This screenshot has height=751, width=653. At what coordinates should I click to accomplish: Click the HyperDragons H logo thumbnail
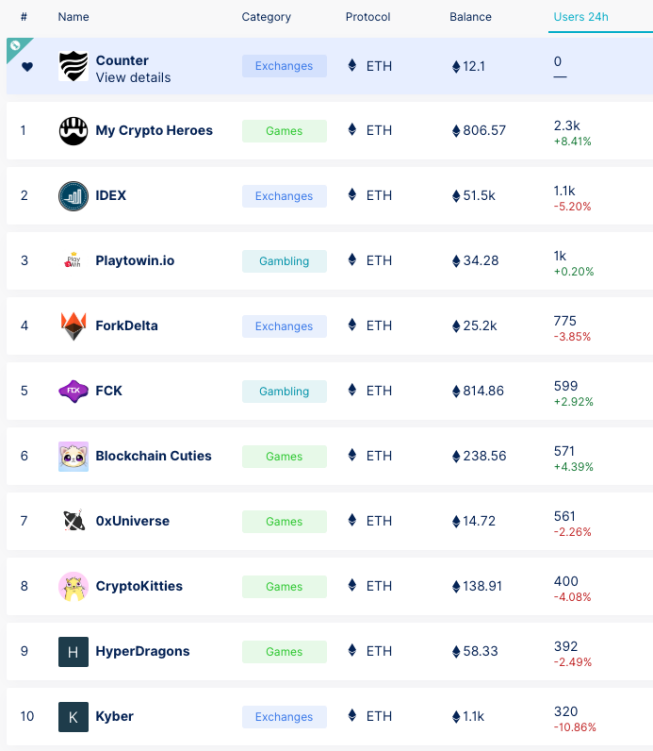tap(73, 651)
